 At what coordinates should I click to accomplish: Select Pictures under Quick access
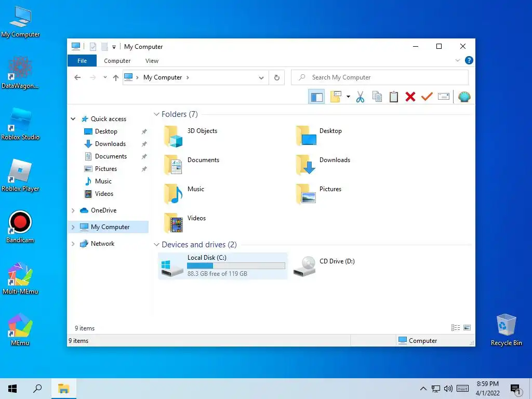(106, 169)
